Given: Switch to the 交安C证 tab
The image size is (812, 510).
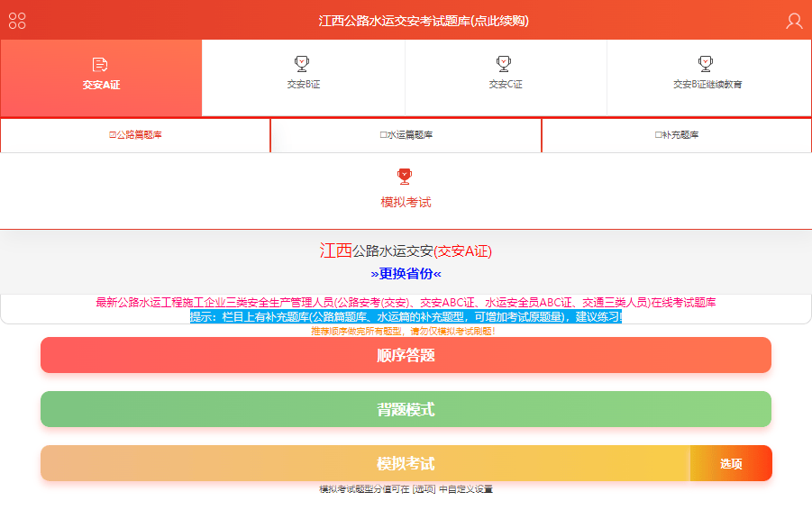Looking at the screenshot, I should [x=506, y=78].
